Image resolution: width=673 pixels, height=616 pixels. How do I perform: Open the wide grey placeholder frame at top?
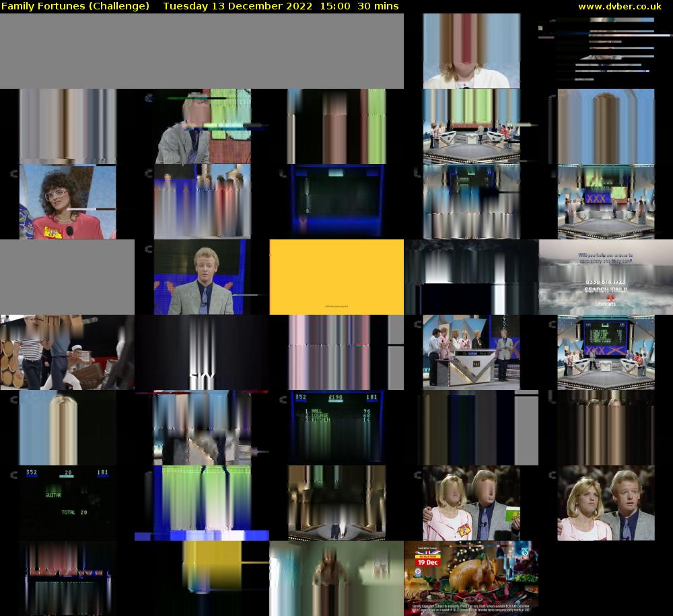(x=202, y=51)
